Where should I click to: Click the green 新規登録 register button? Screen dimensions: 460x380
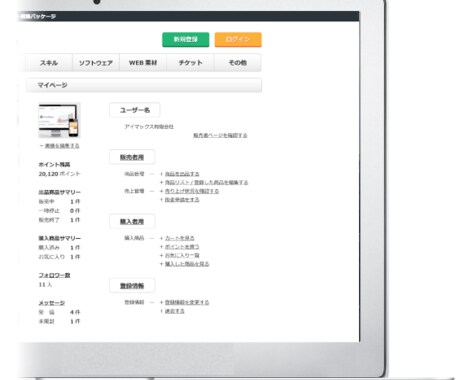(x=186, y=40)
